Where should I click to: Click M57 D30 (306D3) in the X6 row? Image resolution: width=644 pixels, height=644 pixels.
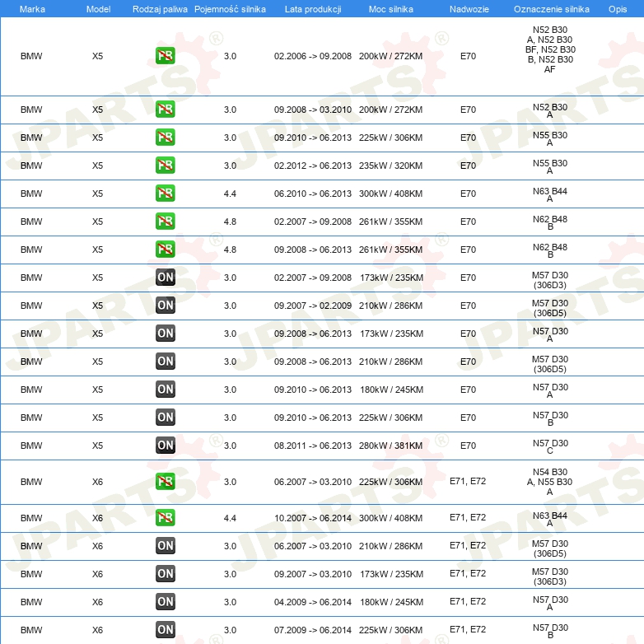click(550, 576)
